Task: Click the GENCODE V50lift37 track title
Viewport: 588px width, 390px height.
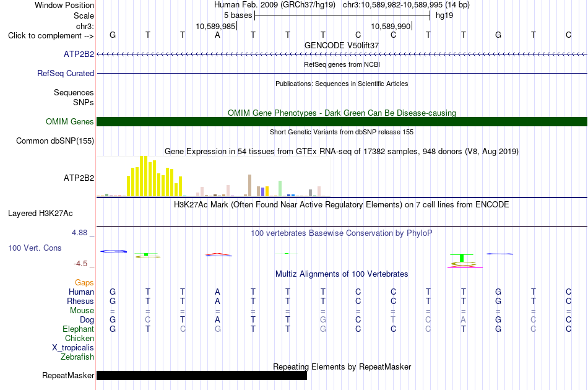Action: [x=342, y=45]
